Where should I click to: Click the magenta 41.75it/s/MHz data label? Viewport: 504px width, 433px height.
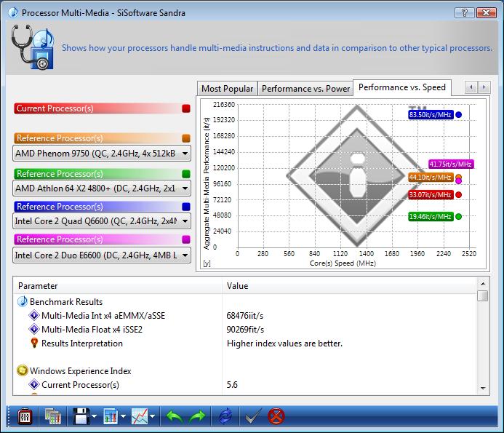tap(451, 164)
